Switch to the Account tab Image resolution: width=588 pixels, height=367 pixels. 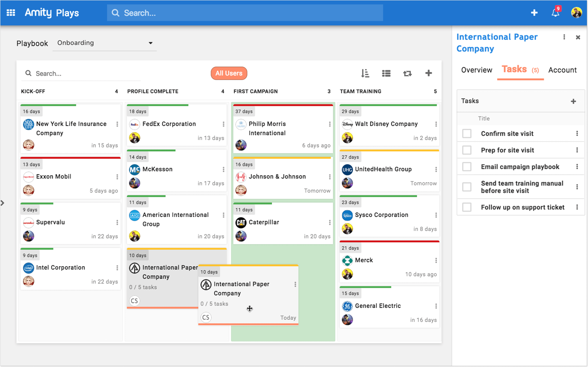(562, 70)
